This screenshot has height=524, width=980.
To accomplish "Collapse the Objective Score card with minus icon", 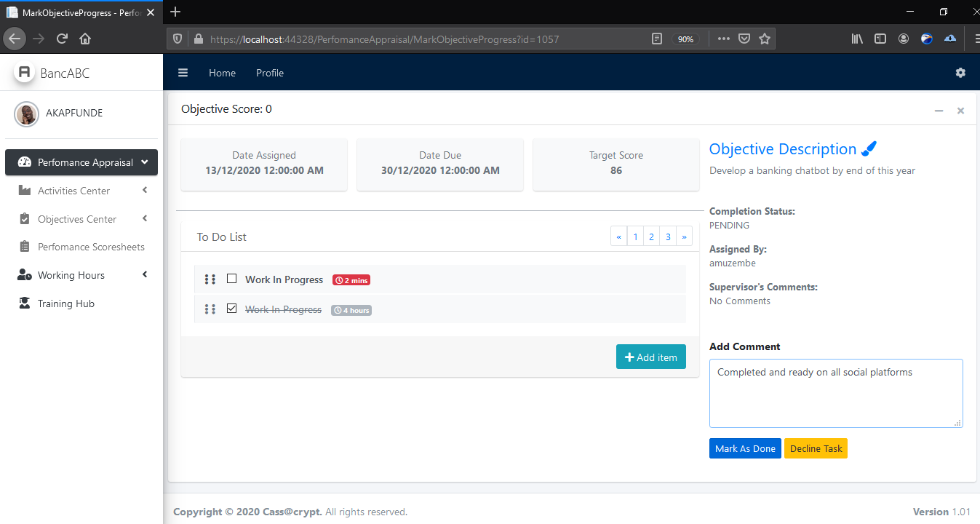I will click(939, 111).
